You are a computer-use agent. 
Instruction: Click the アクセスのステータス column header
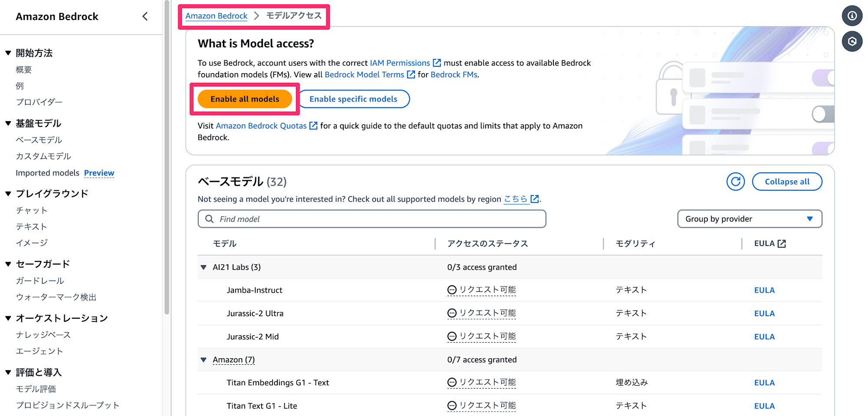point(487,244)
